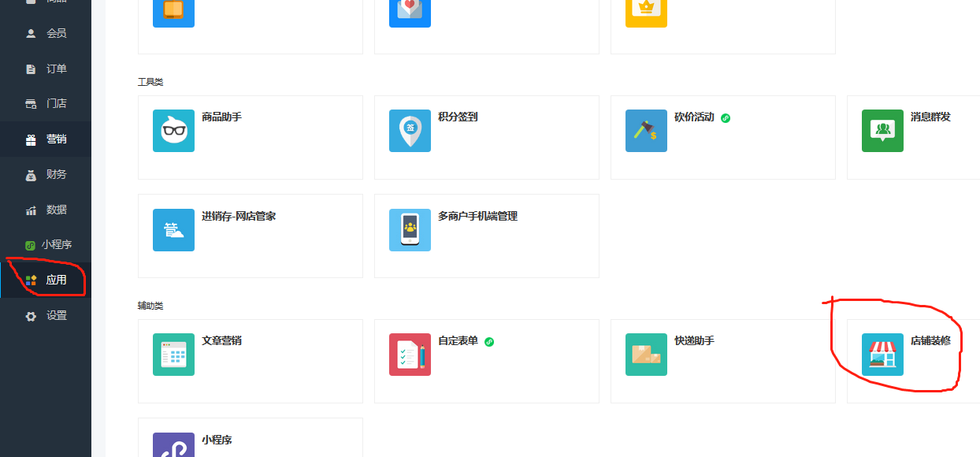
Task: Open the 进销存-网店管家 app icon
Action: [x=173, y=230]
